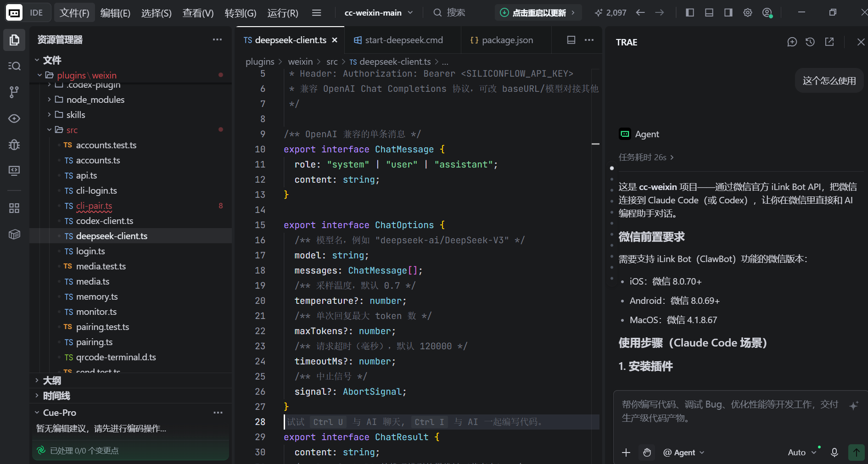Split the editor with the layout icon
868x464 pixels.
(571, 40)
